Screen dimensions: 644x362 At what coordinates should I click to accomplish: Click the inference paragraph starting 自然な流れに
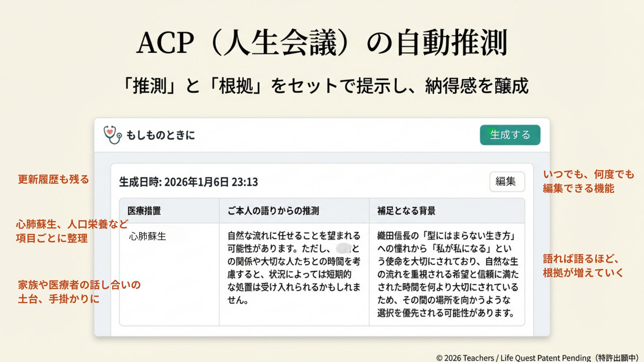(x=293, y=268)
